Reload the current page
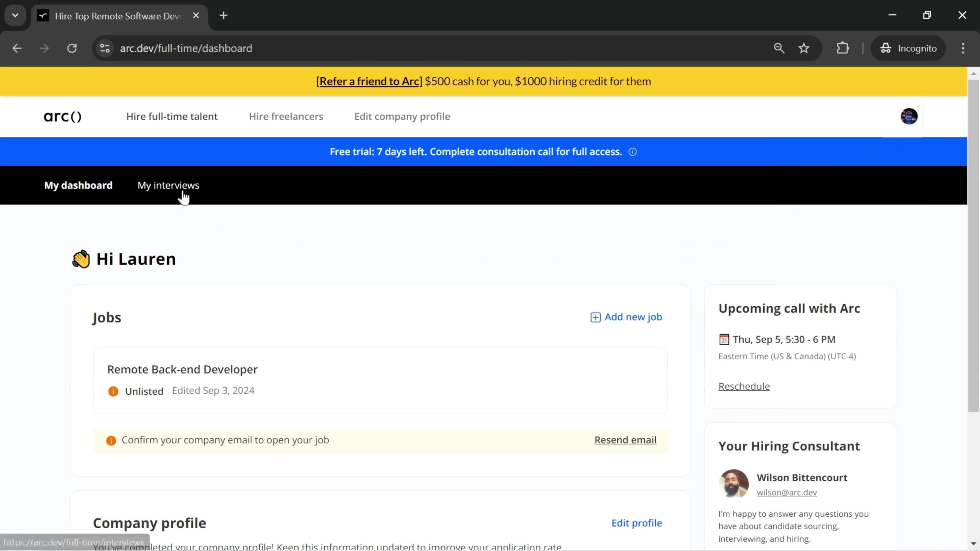980x551 pixels. [72, 48]
